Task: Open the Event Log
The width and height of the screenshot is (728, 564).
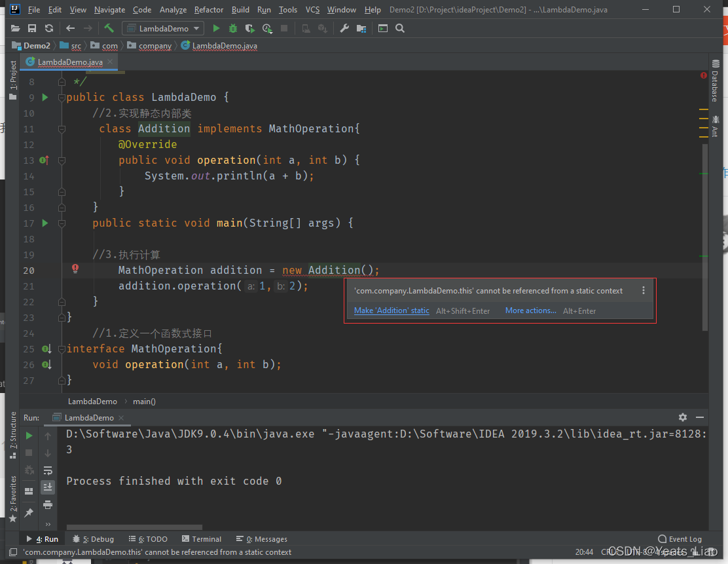Action: point(680,539)
